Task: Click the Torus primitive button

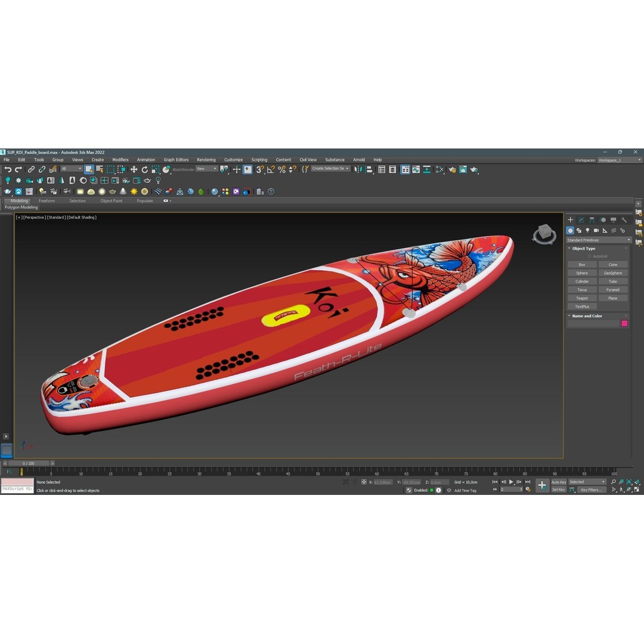Action: click(x=582, y=290)
